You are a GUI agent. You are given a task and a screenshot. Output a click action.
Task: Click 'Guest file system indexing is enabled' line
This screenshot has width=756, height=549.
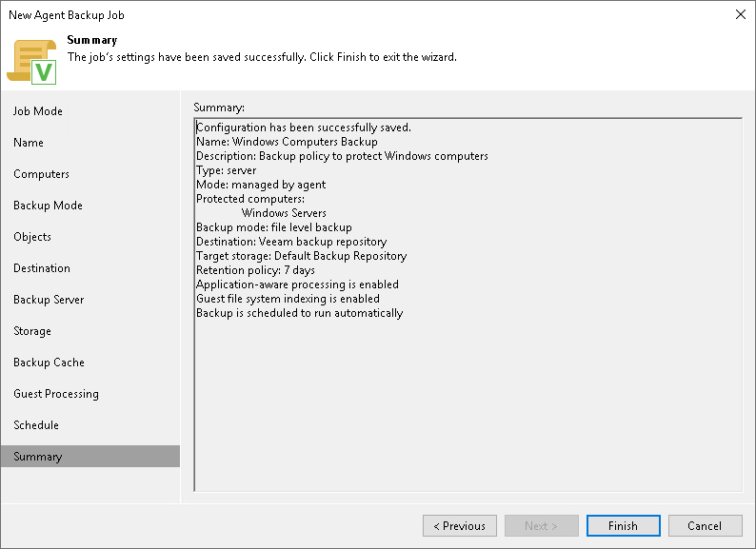(288, 299)
